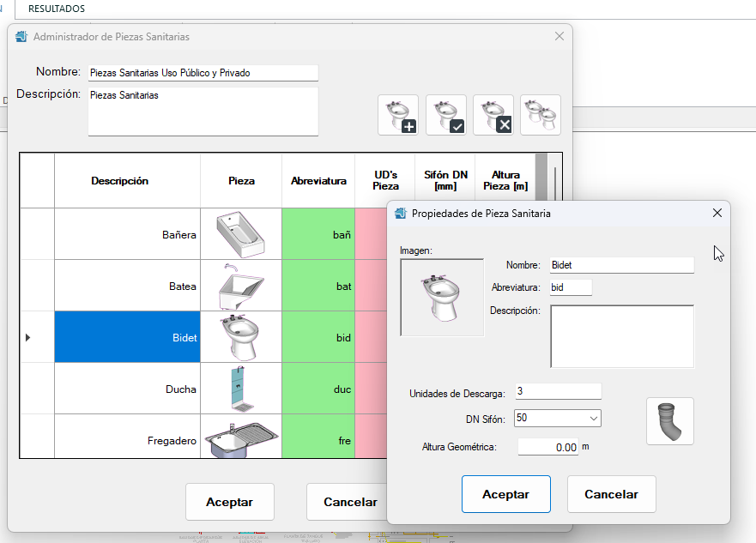Click the Unidades de Descarga field

(559, 391)
